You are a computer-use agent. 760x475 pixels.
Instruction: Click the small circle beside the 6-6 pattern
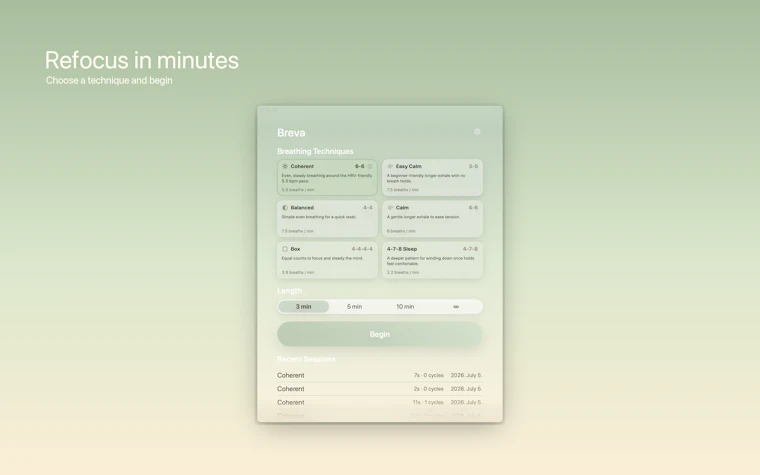point(370,166)
